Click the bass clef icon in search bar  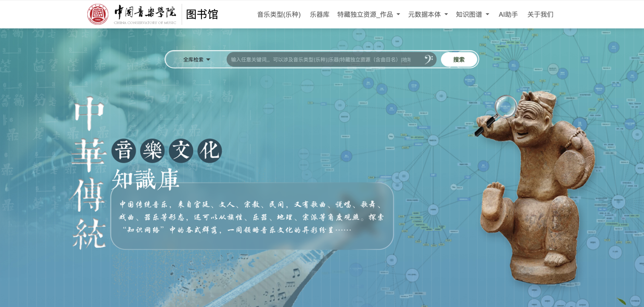coord(428,60)
